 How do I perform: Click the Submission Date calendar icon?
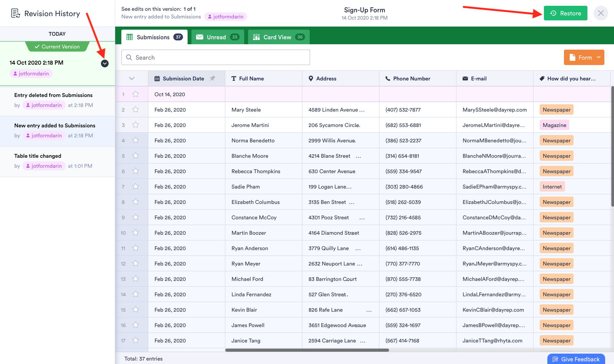point(157,78)
